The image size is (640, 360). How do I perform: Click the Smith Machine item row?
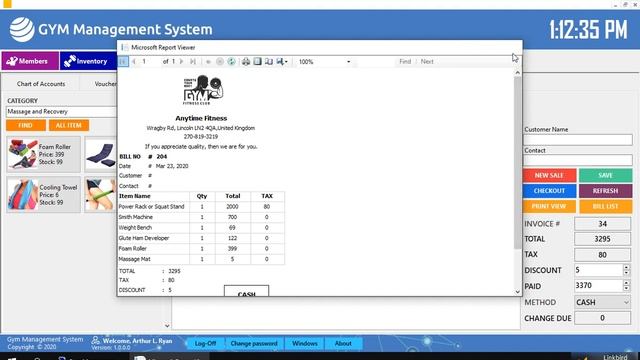pos(201,217)
